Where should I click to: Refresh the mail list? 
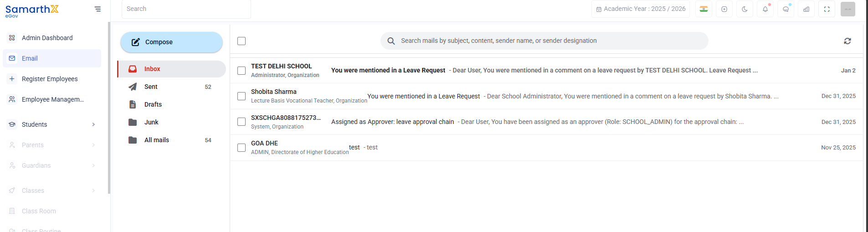(847, 41)
